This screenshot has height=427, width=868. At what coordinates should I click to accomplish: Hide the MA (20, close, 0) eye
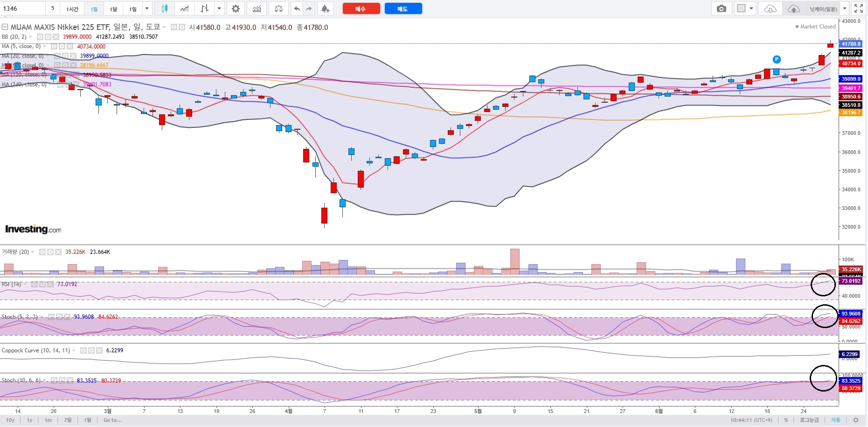57,56
